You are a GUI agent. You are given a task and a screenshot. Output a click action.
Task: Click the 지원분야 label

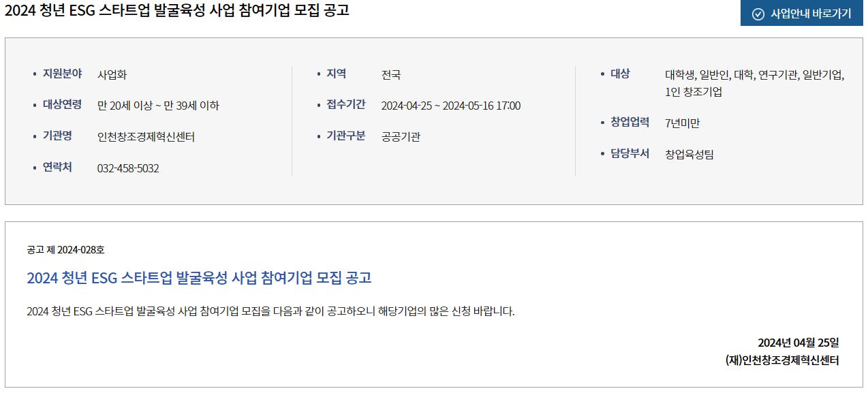click(x=62, y=74)
